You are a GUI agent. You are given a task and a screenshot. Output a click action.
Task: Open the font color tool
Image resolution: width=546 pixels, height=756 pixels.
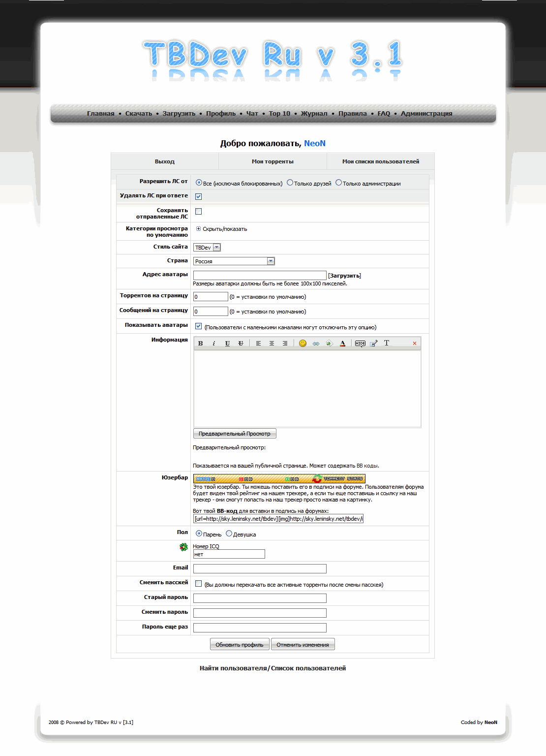(x=342, y=343)
